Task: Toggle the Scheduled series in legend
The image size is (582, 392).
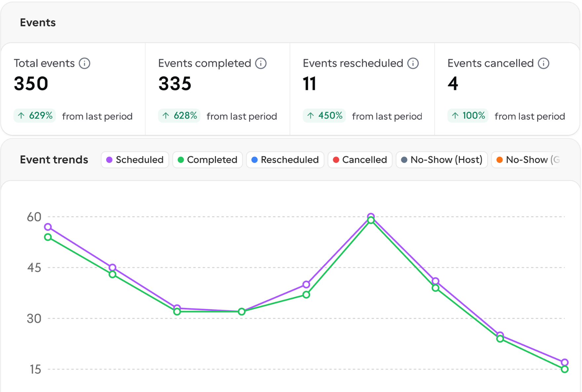Action: (x=135, y=160)
